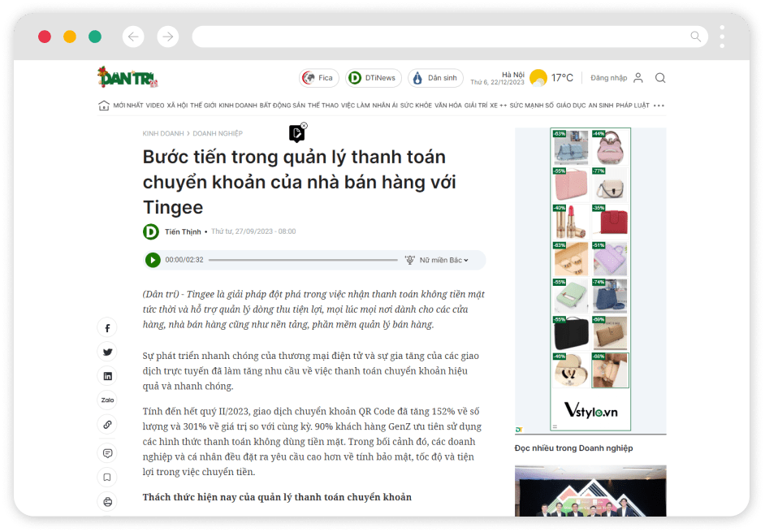
Task: Open KINH DOANH menu item
Action: point(238,106)
